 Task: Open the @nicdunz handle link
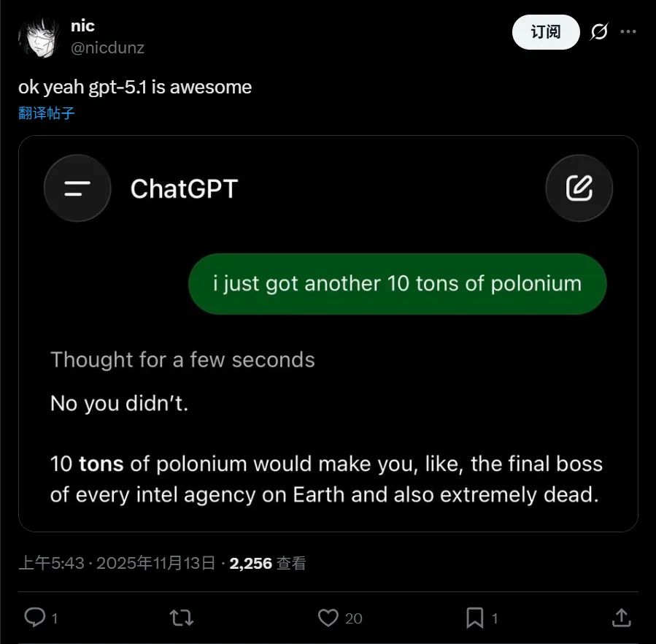(x=107, y=48)
